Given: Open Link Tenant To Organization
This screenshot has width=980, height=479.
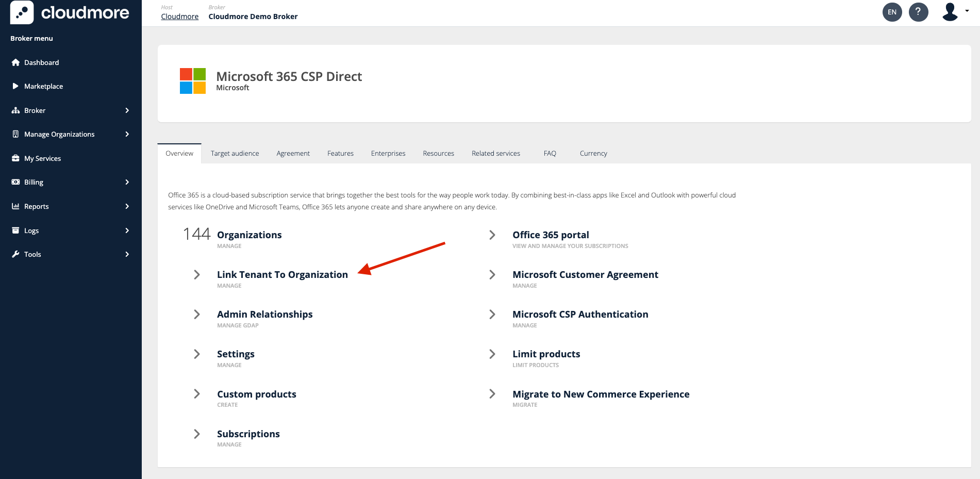Looking at the screenshot, I should pos(282,275).
